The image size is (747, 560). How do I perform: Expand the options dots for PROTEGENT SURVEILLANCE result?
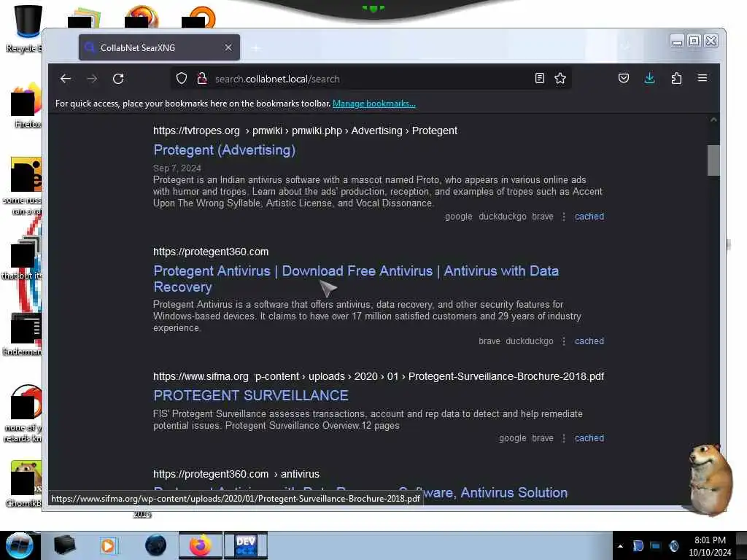[x=564, y=438]
